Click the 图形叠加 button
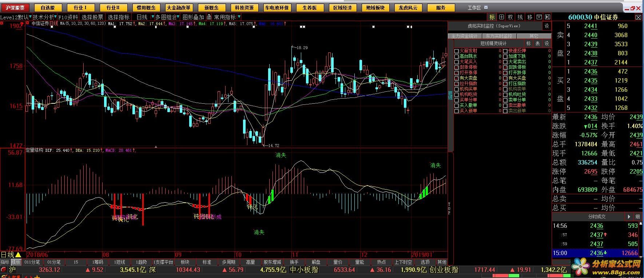The width and height of the screenshot is (644, 278). click(x=193, y=17)
